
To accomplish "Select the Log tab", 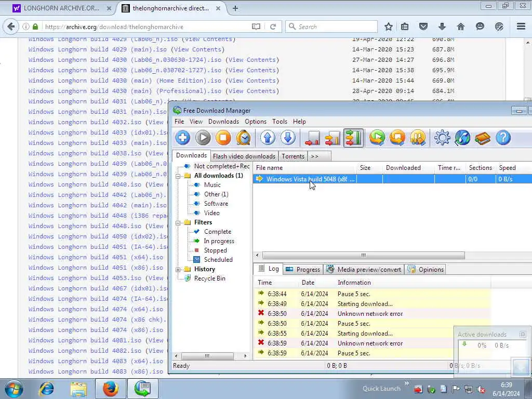I will 269,269.
